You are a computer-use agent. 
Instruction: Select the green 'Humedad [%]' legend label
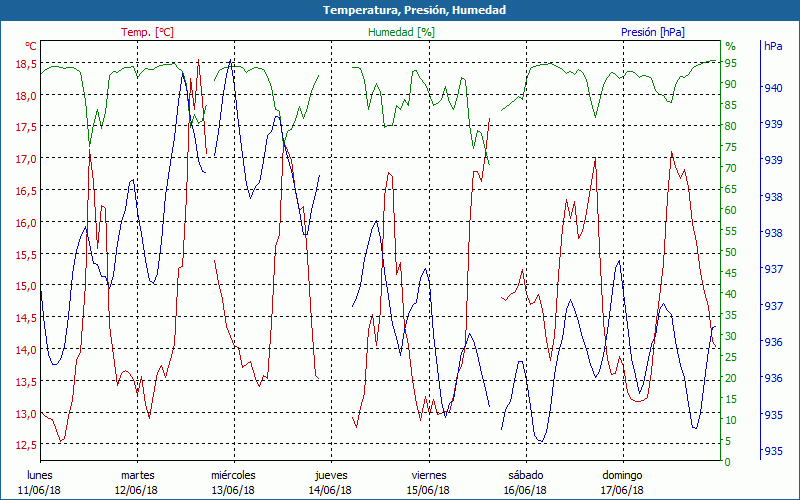(402, 32)
